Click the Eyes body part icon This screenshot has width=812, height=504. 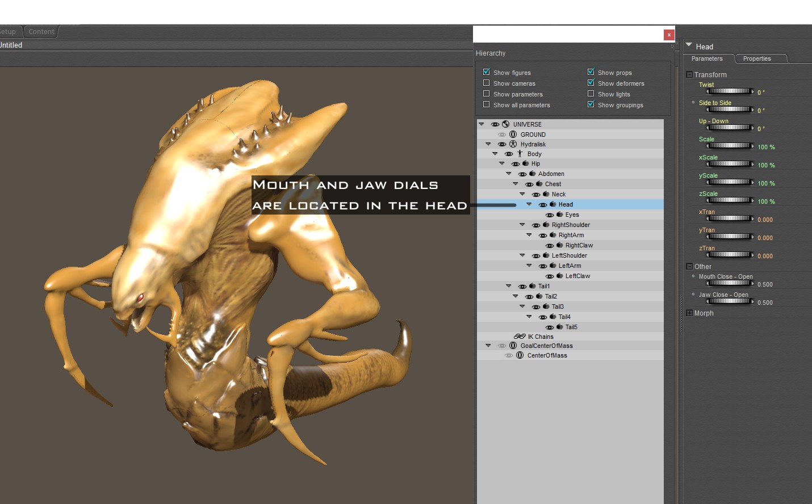[x=560, y=215]
